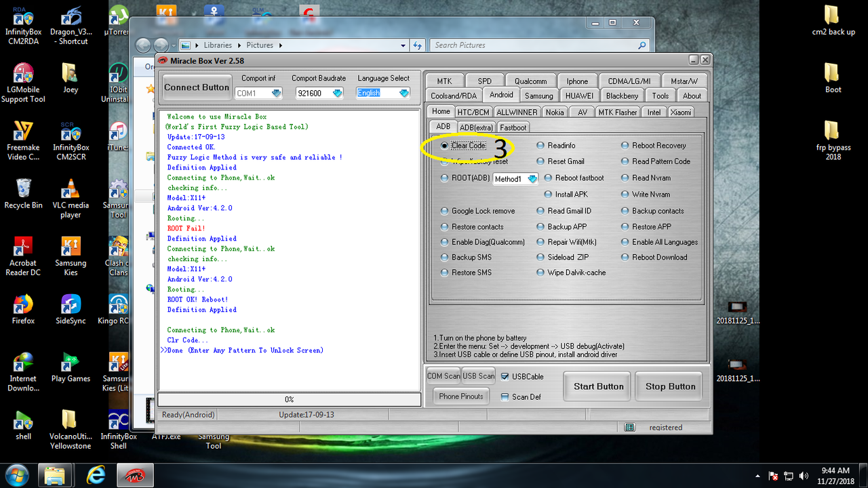This screenshot has height=488, width=868.
Task: Click Pictures in Explorer address bar
Action: pyautogui.click(x=260, y=45)
